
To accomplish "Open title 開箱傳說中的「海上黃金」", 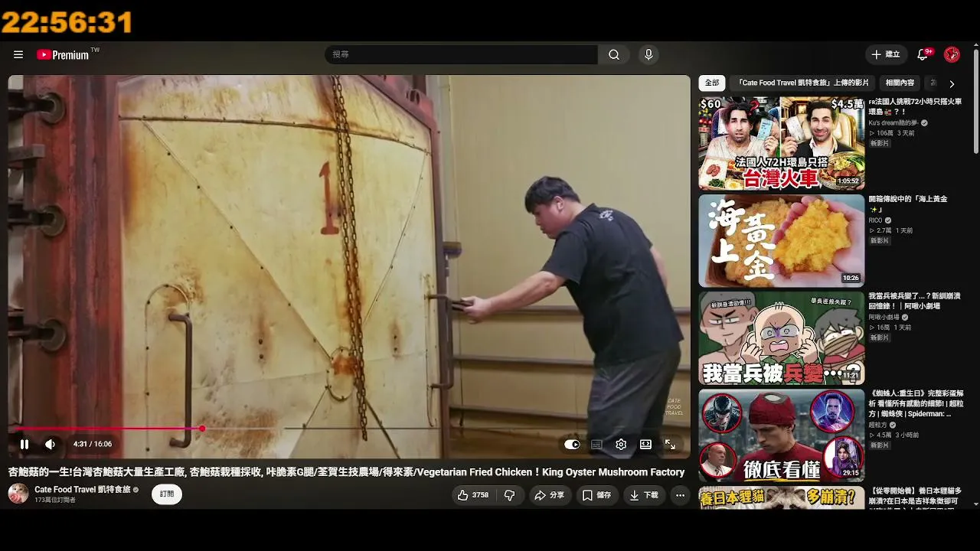I will pyautogui.click(x=908, y=204).
